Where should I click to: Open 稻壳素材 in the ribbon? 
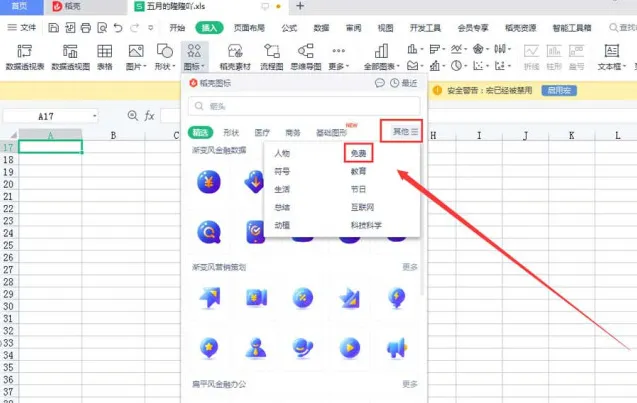pos(235,57)
